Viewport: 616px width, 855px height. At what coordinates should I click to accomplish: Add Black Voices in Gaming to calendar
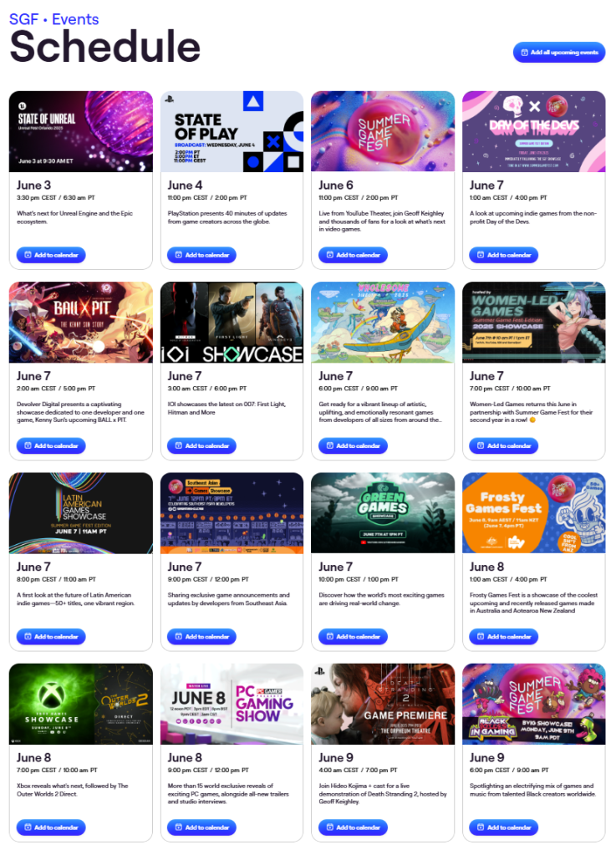tap(504, 827)
